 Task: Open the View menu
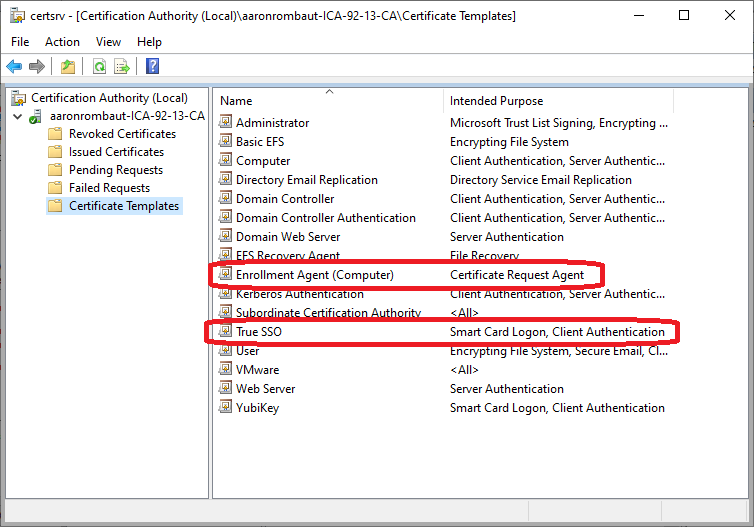point(108,42)
